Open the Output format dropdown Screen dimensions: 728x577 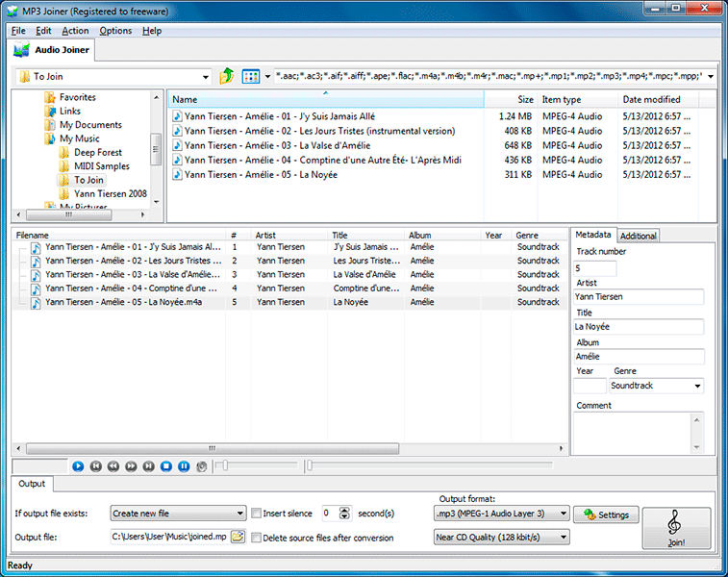coord(501,514)
